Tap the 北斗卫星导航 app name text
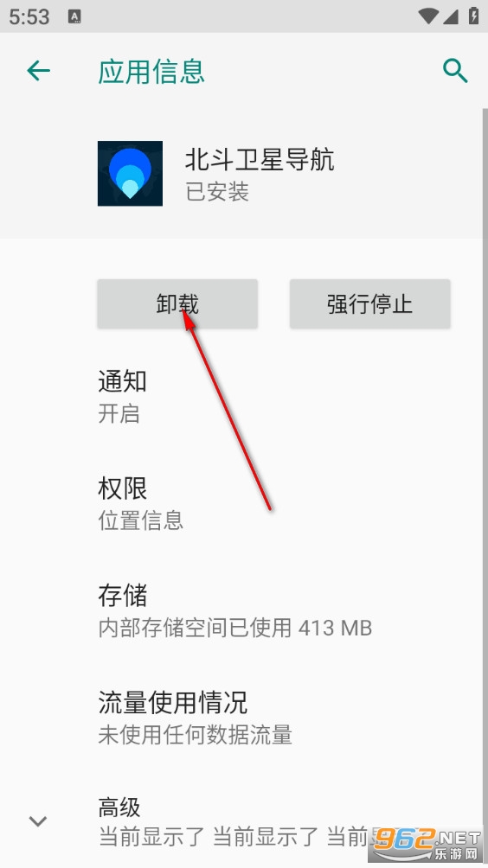The width and height of the screenshot is (488, 868). (260, 160)
